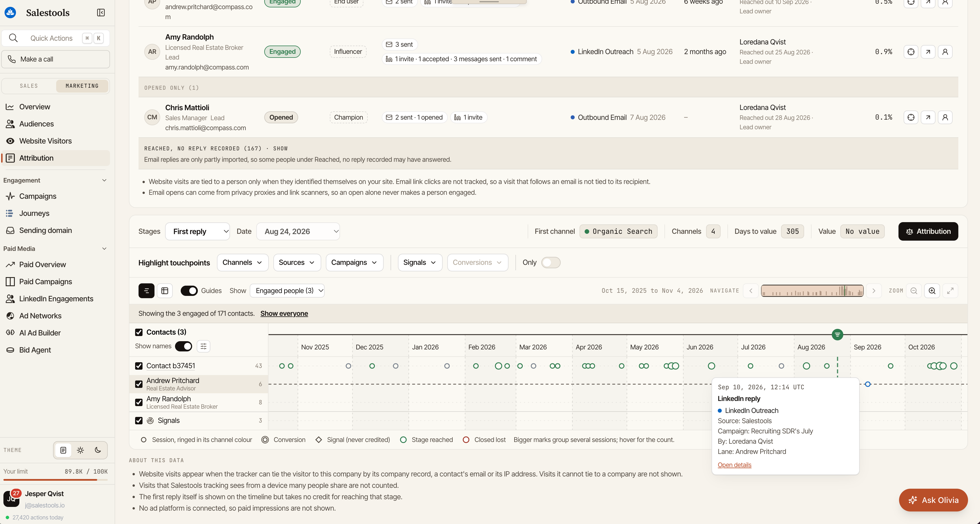This screenshot has width=980, height=524.
Task: Expand timeline to fullscreen
Action: tap(950, 291)
